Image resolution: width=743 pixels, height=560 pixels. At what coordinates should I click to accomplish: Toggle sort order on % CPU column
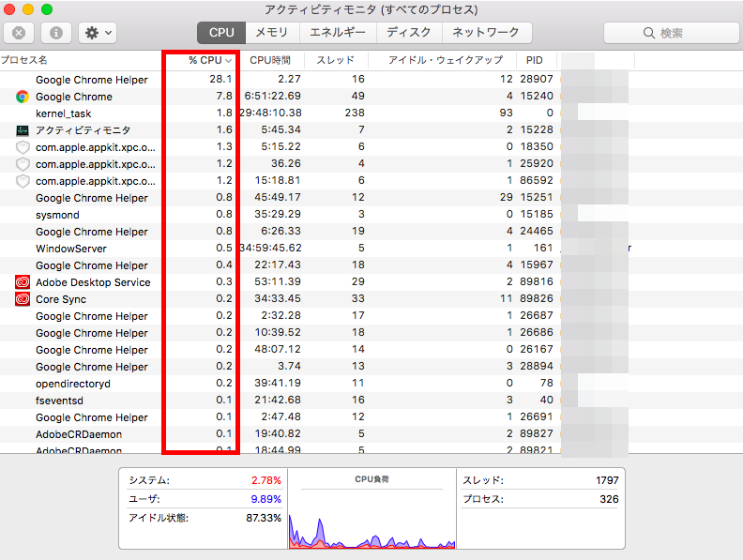[209, 60]
